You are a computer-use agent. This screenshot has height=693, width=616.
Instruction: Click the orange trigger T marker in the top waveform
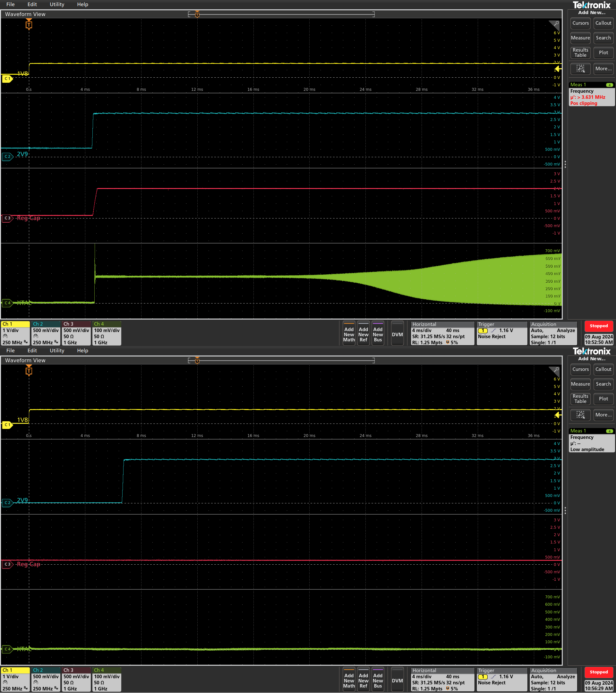[x=29, y=25]
